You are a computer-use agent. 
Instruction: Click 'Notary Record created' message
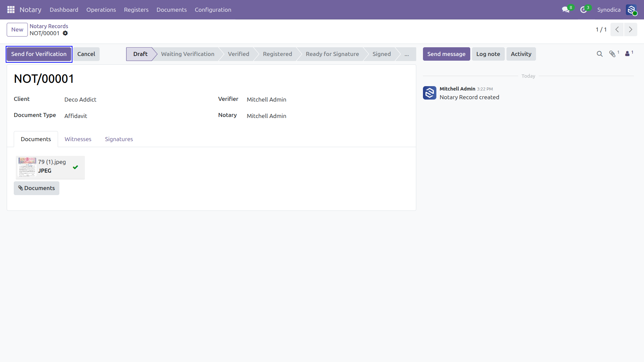pos(469,97)
